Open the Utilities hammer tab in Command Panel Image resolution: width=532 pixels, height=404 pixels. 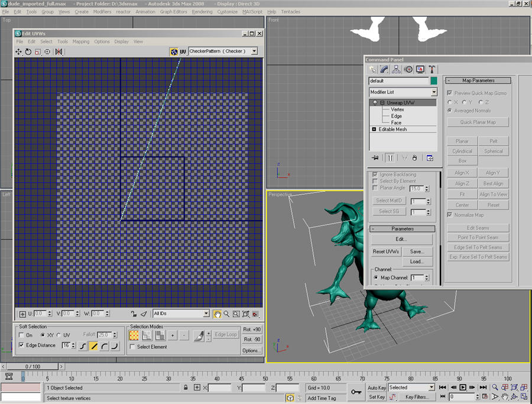[432, 69]
